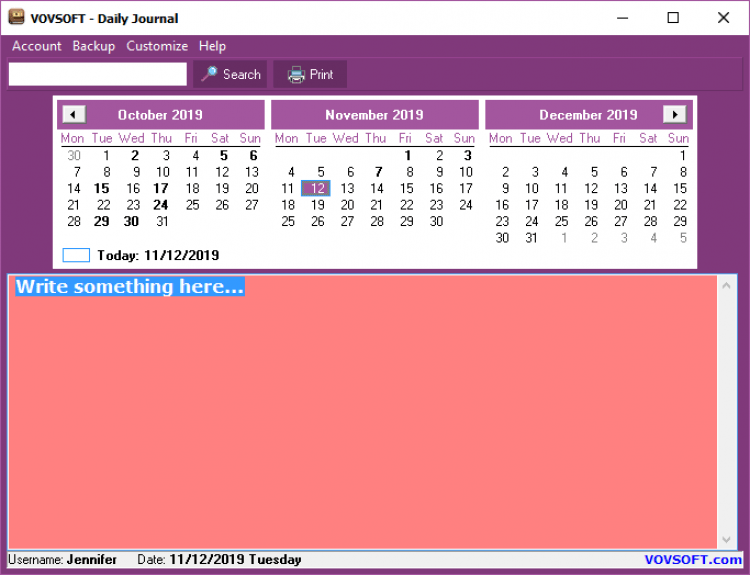Go to next month arrow
750x575 pixels.
point(675,114)
